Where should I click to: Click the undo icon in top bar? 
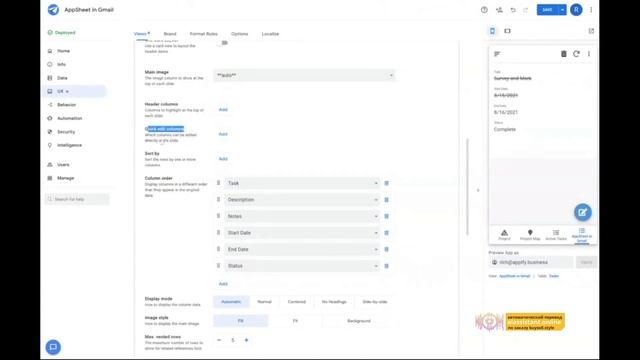point(513,10)
